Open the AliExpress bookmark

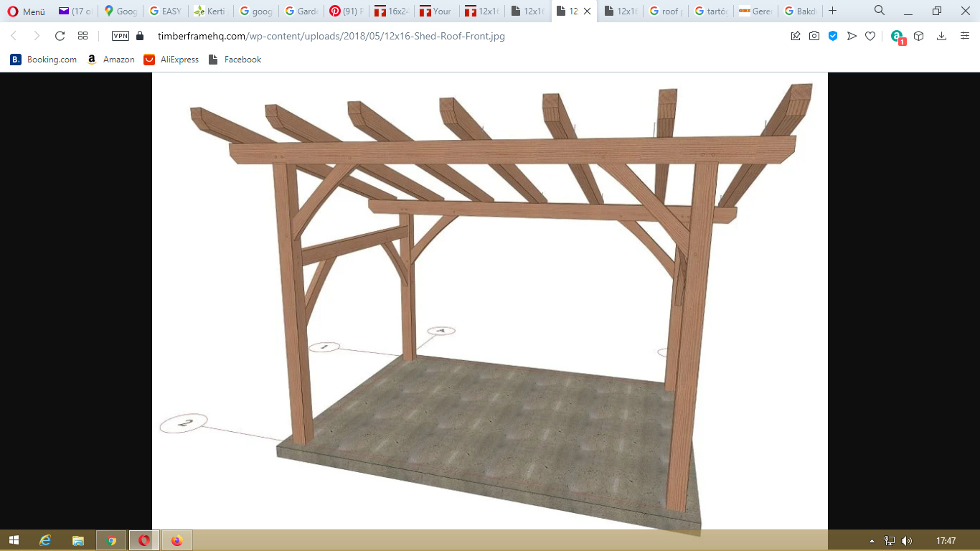[171, 60]
